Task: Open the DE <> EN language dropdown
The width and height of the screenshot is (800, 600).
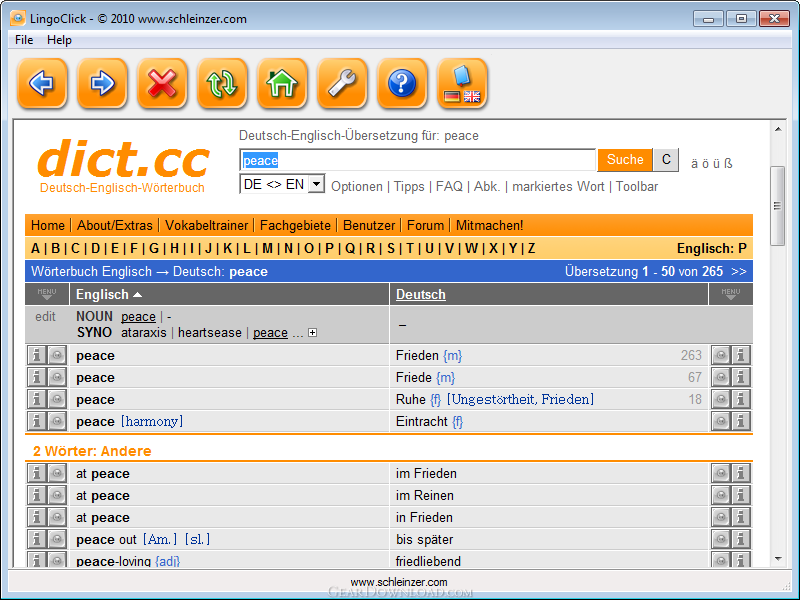Action: click(x=282, y=184)
